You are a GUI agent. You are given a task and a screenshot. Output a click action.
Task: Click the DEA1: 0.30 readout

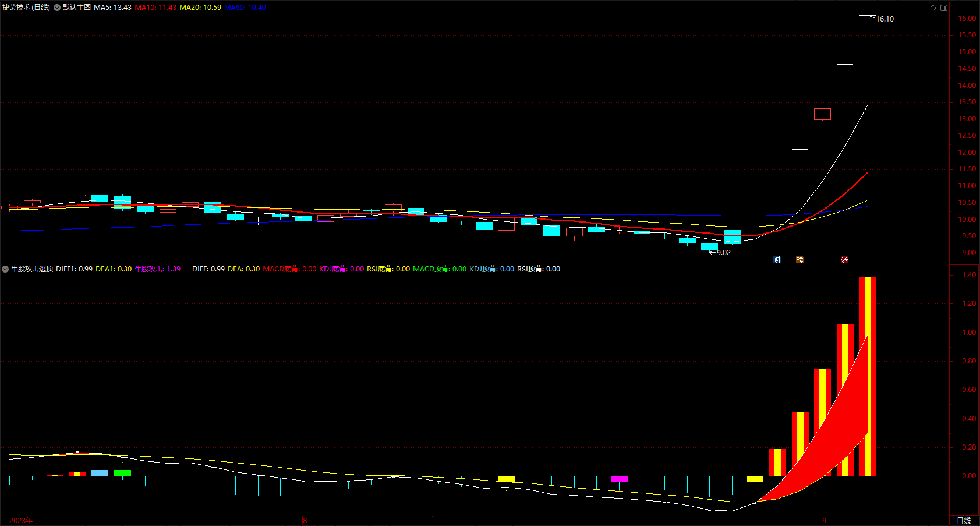tap(114, 269)
